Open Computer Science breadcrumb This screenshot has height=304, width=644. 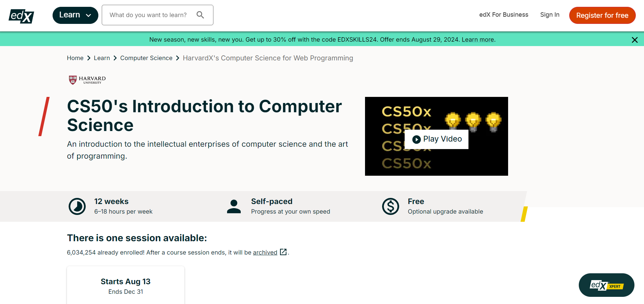(x=146, y=58)
